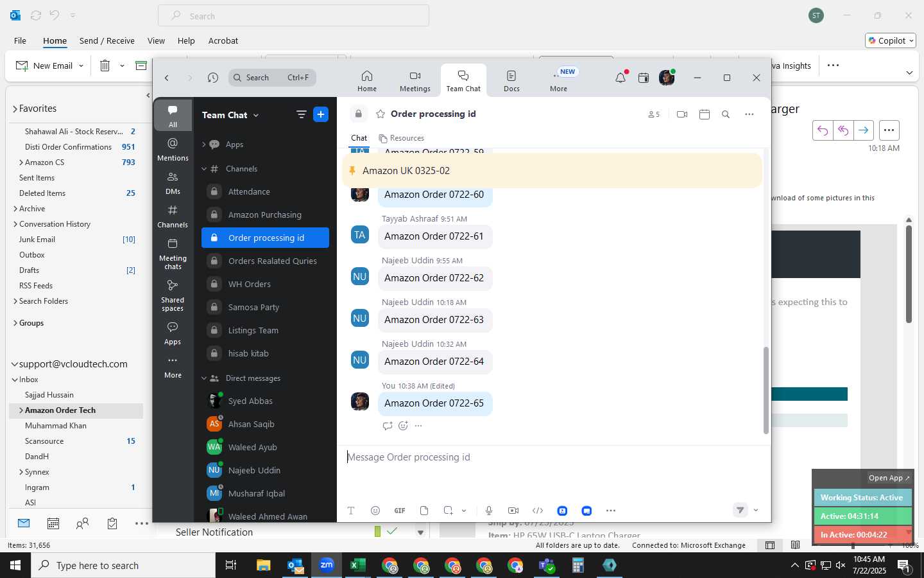
Task: Attach a file using composer file icon
Action: click(424, 511)
